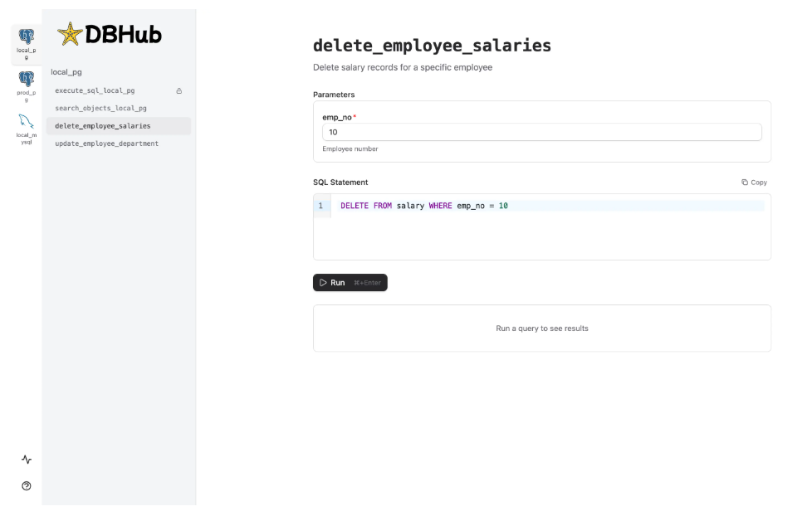Click line number 1 in editor gutter
This screenshot has width=812, height=516.
click(x=320, y=206)
